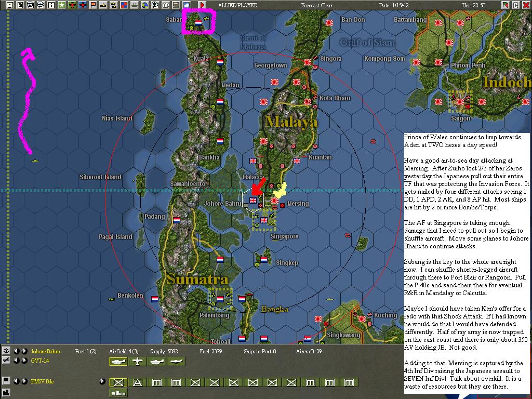Click the 'Aircraft: 29' value

tap(309, 351)
